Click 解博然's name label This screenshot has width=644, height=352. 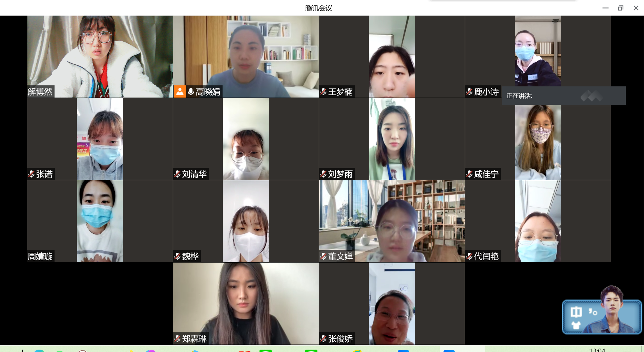click(40, 92)
